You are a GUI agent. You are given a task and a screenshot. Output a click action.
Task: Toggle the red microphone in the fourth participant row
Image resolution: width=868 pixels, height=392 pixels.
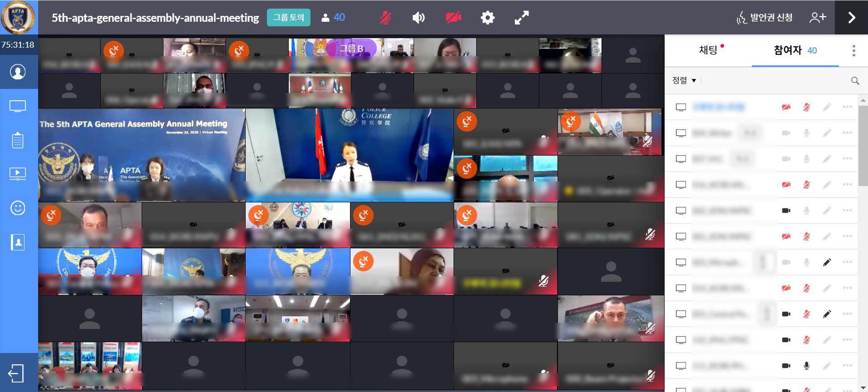tap(807, 185)
